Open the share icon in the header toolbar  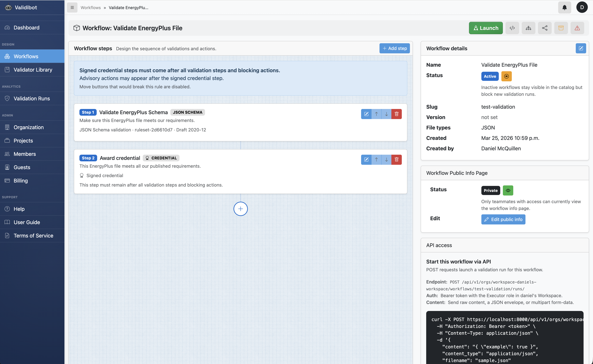(545, 28)
